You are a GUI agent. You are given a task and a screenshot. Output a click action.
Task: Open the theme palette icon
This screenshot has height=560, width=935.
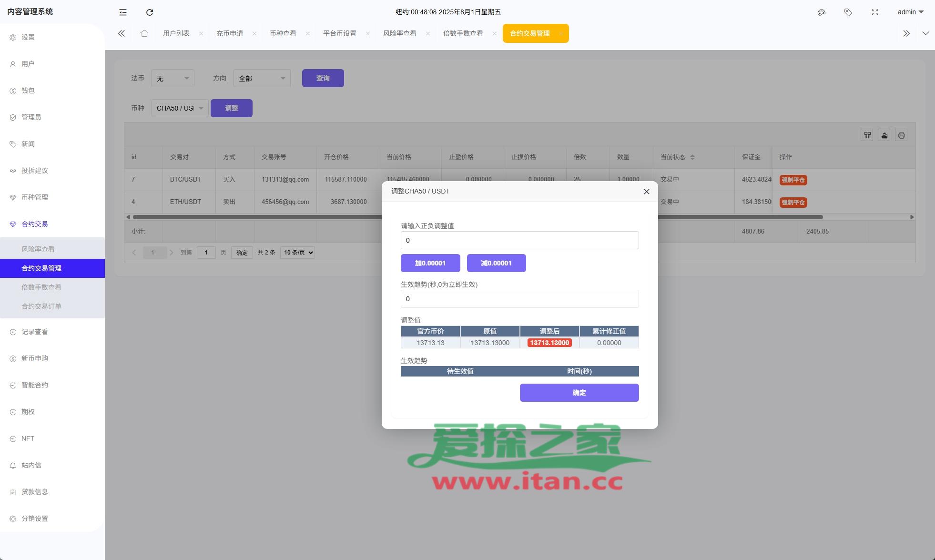821,12
